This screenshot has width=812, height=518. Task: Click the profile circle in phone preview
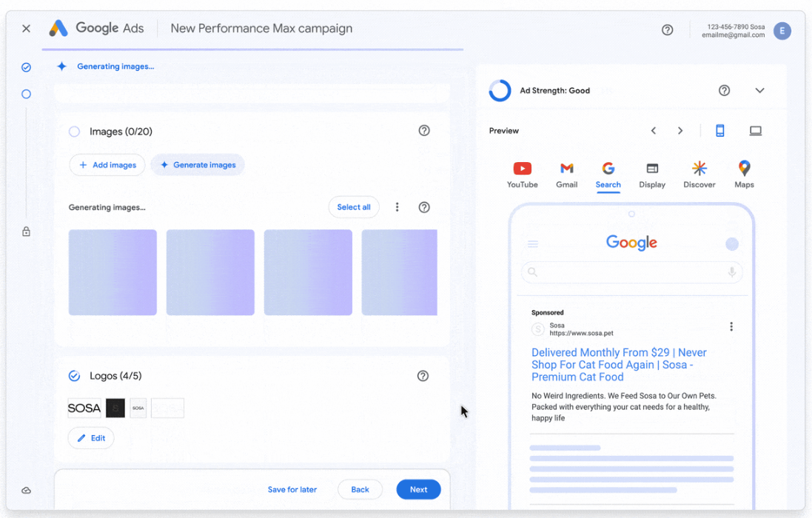click(732, 243)
